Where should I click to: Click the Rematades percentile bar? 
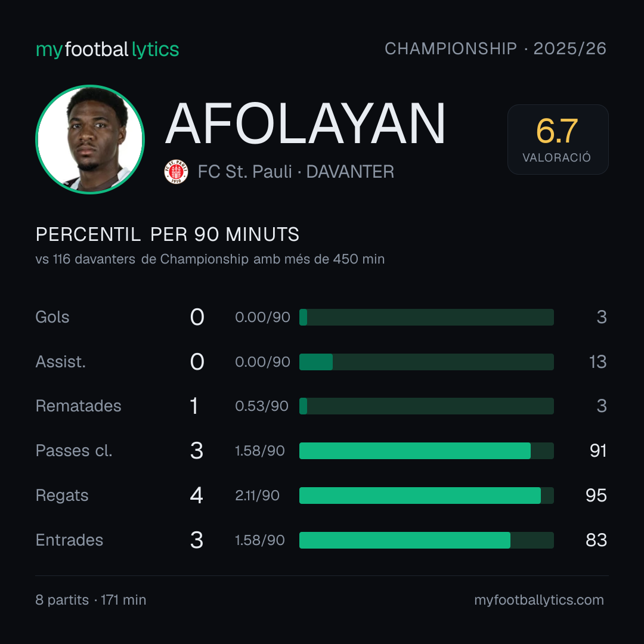(426, 406)
